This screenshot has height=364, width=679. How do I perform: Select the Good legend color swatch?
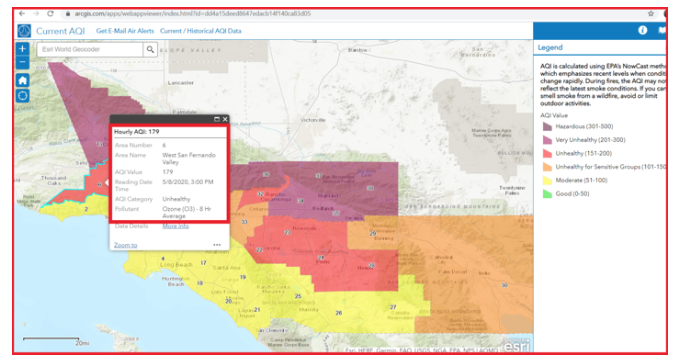(547, 193)
